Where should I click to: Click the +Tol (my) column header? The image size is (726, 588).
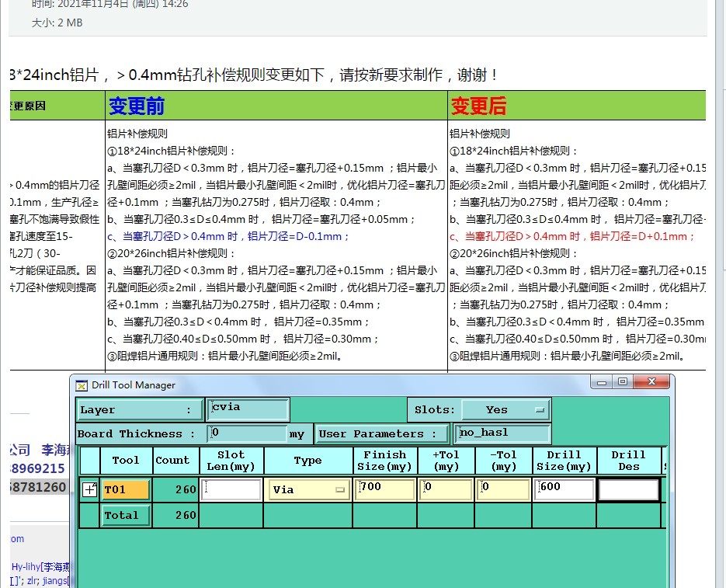coord(446,461)
